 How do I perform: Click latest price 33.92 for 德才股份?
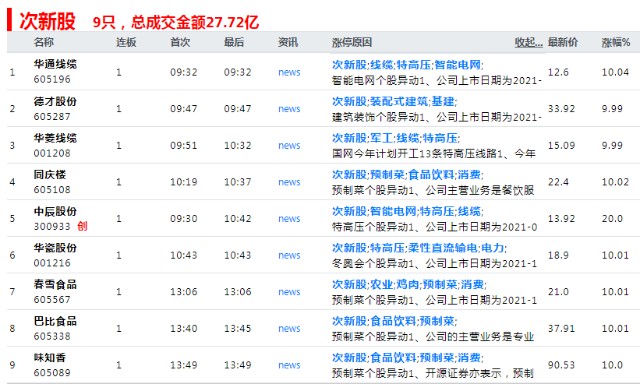pos(561,109)
